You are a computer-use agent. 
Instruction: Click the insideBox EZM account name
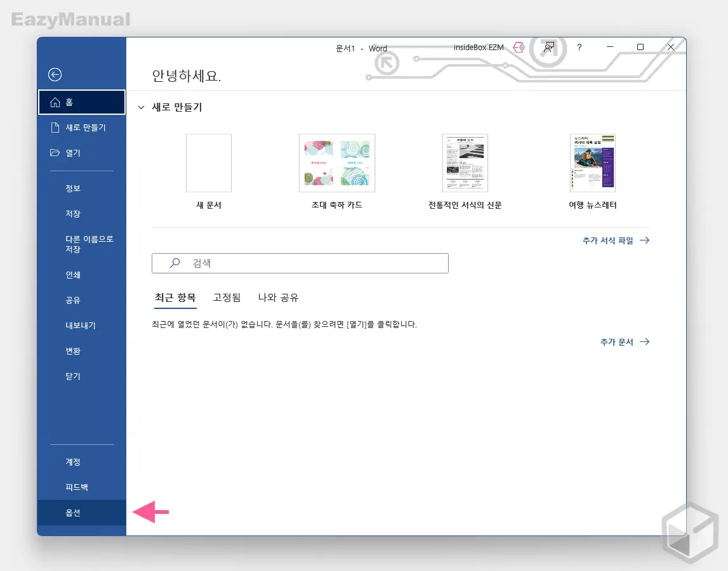pos(478,48)
